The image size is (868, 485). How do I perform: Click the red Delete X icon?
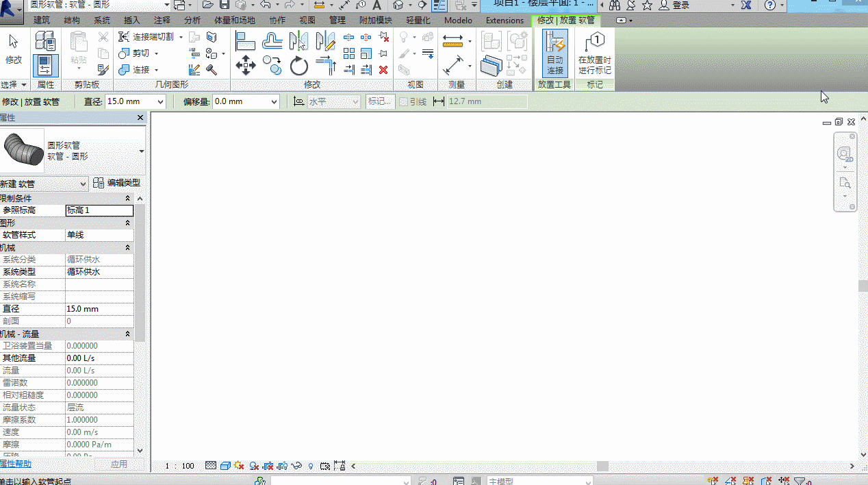(383, 69)
